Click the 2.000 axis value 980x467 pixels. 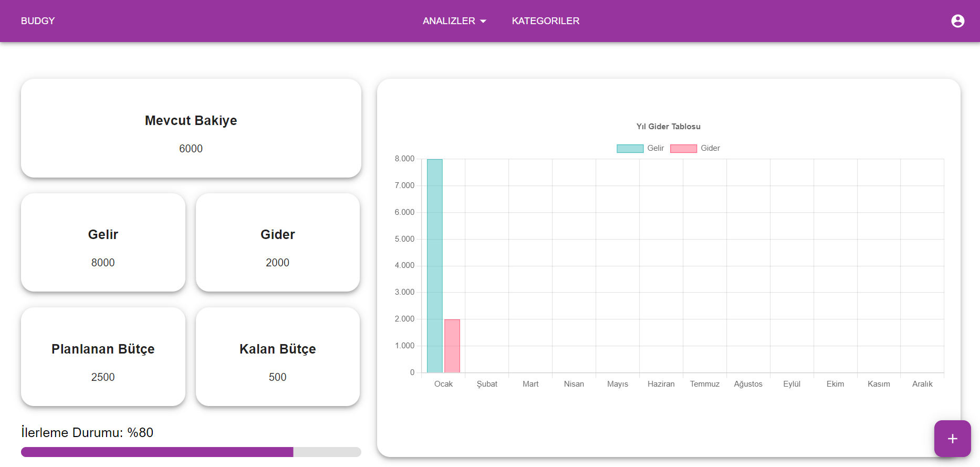click(404, 319)
